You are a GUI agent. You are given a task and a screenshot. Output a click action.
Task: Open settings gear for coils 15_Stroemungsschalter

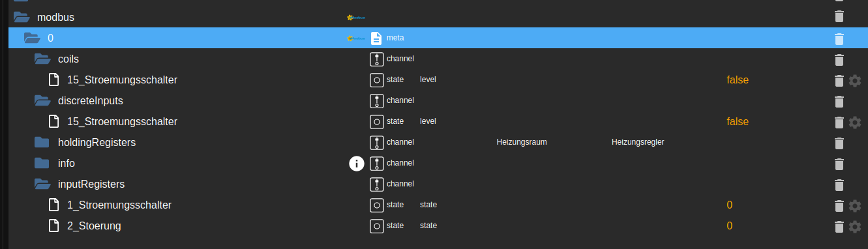(x=855, y=80)
